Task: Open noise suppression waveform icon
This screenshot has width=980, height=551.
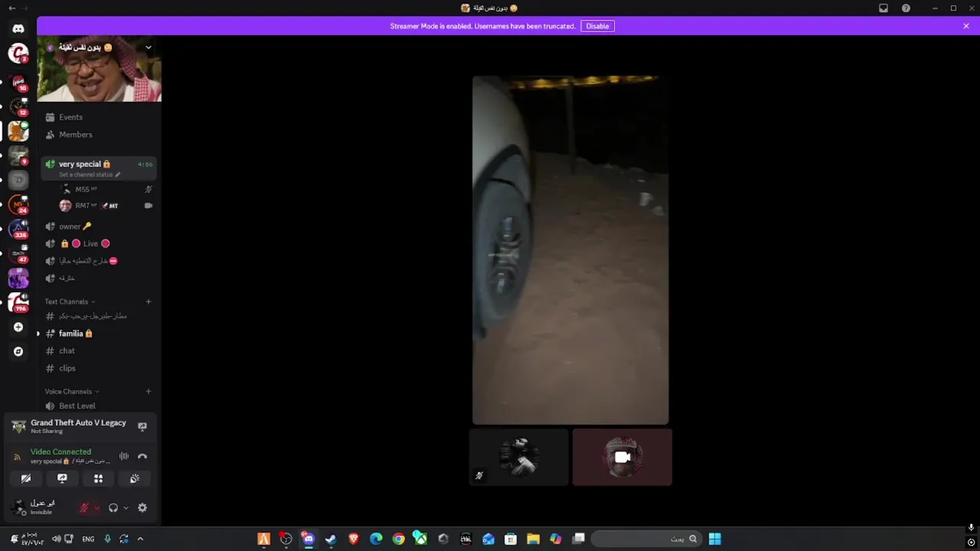Action: coord(124,456)
